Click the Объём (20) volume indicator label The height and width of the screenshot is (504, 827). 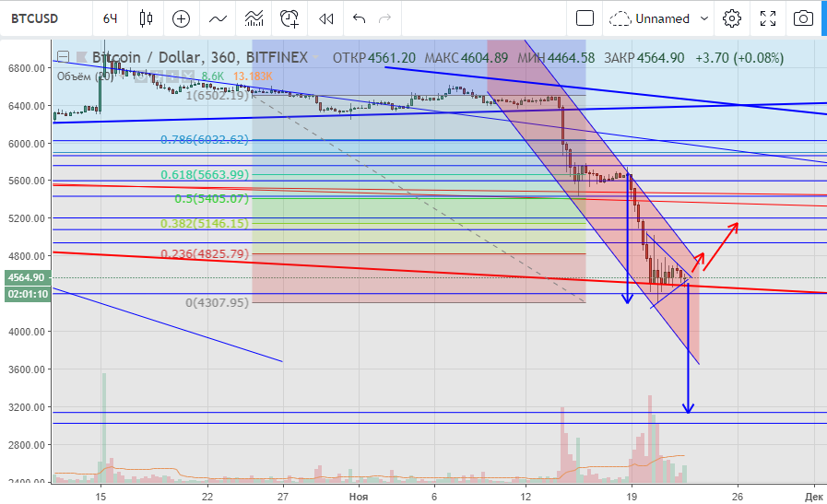(x=87, y=76)
